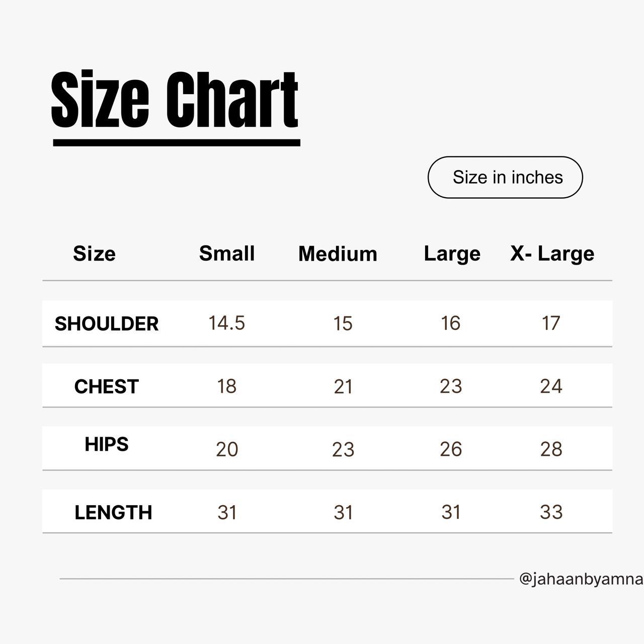Screen dimensions: 644x644
Task: Select the SHOULDER row label
Action: tap(107, 324)
